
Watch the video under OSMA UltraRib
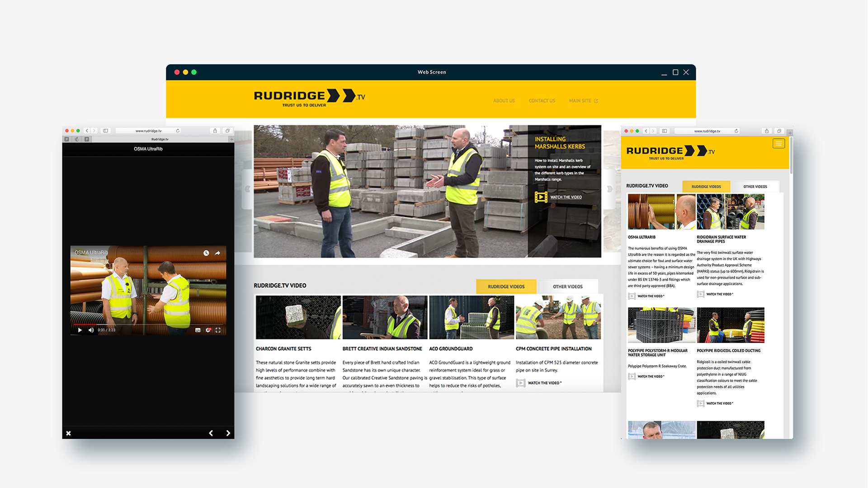click(646, 296)
